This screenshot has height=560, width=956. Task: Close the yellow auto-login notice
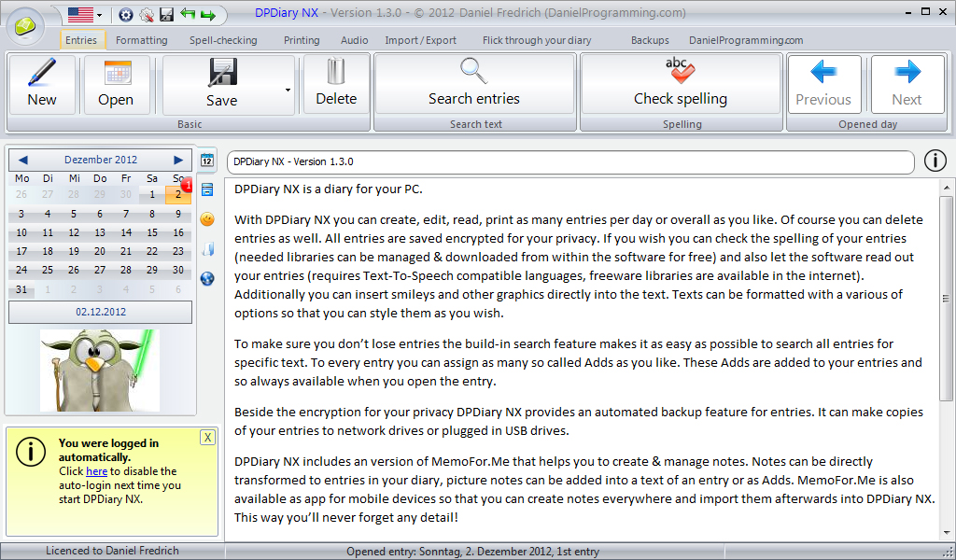(x=207, y=437)
